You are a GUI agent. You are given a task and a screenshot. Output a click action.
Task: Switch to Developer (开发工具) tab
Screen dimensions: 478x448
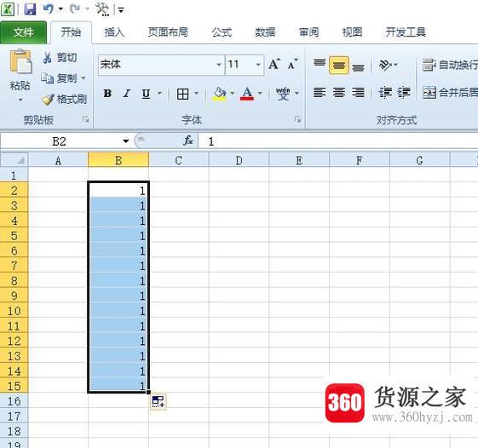pyautogui.click(x=406, y=32)
